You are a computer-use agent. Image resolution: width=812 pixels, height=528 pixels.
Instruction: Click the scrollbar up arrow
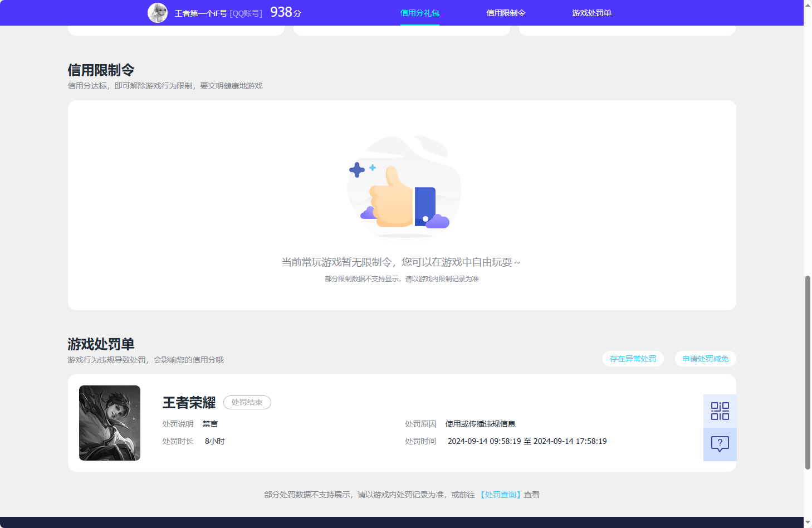807,4
